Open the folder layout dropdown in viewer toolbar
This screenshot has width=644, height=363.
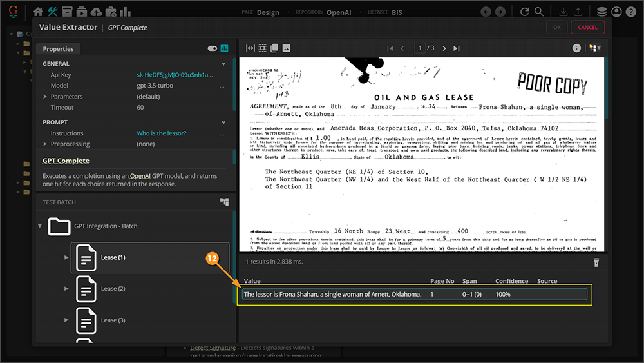click(594, 48)
